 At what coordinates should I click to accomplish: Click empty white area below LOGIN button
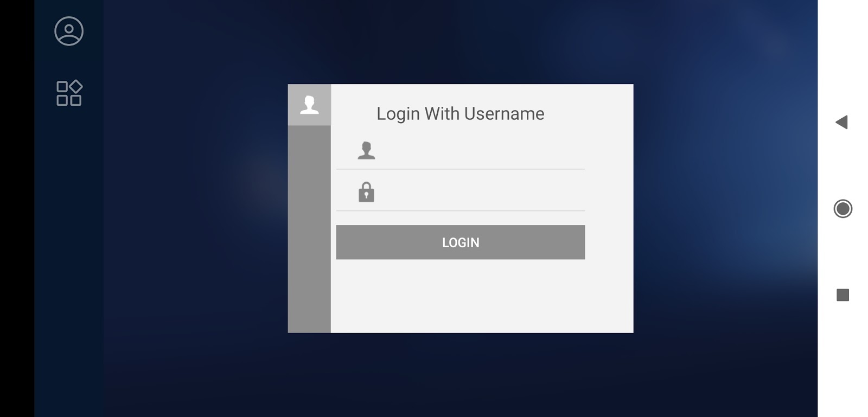(x=482, y=296)
